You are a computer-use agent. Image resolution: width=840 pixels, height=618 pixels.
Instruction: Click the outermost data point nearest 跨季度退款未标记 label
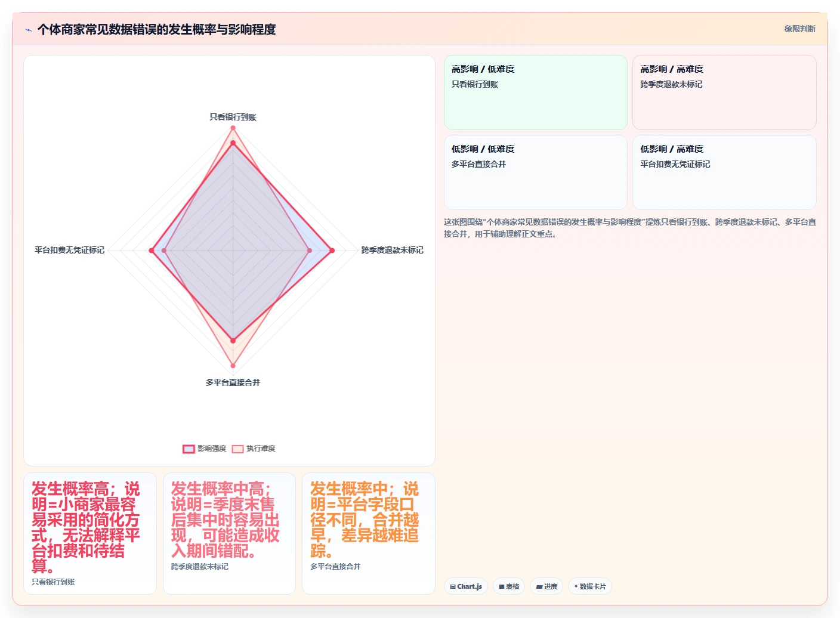(x=332, y=251)
